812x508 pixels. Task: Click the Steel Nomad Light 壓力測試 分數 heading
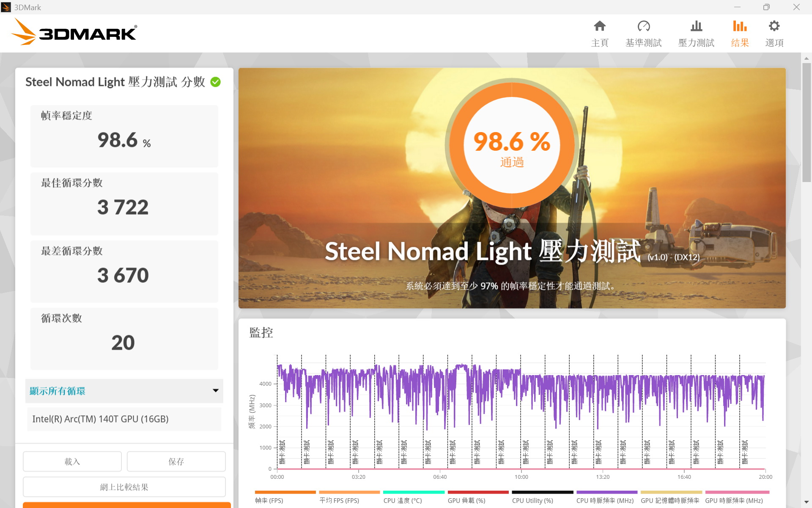115,82
